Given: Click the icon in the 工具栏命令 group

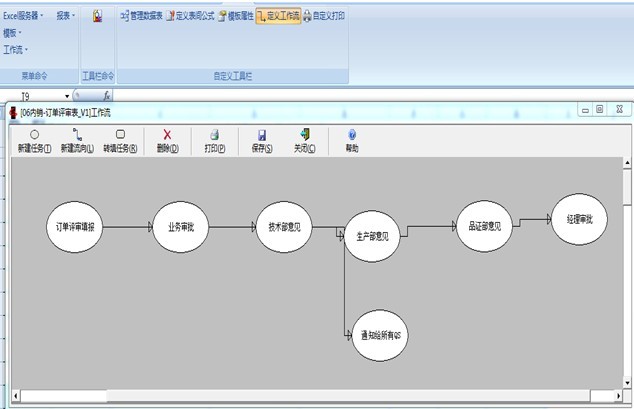Looking at the screenshot, I should (97, 17).
